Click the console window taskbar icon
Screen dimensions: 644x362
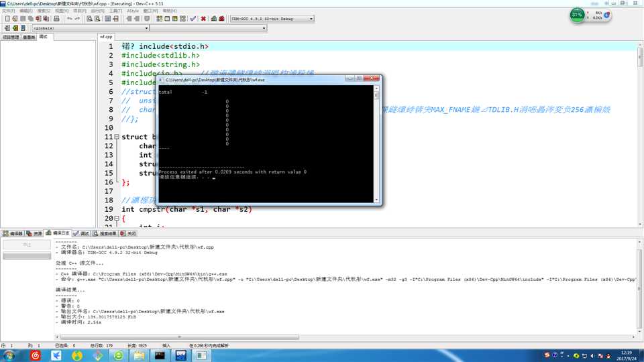coord(160,355)
